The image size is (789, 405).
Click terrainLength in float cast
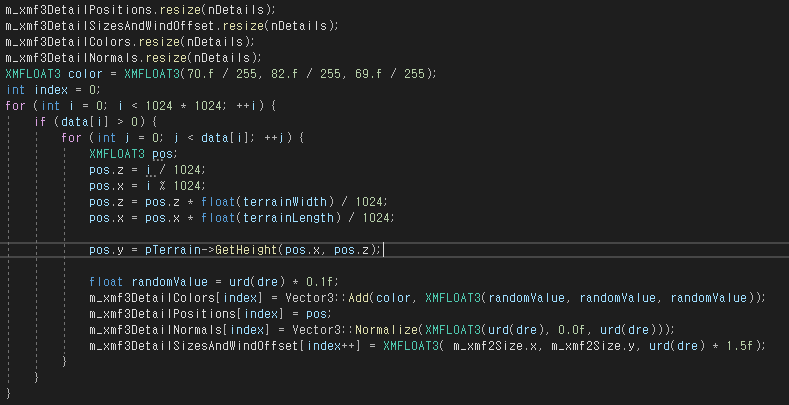point(289,218)
